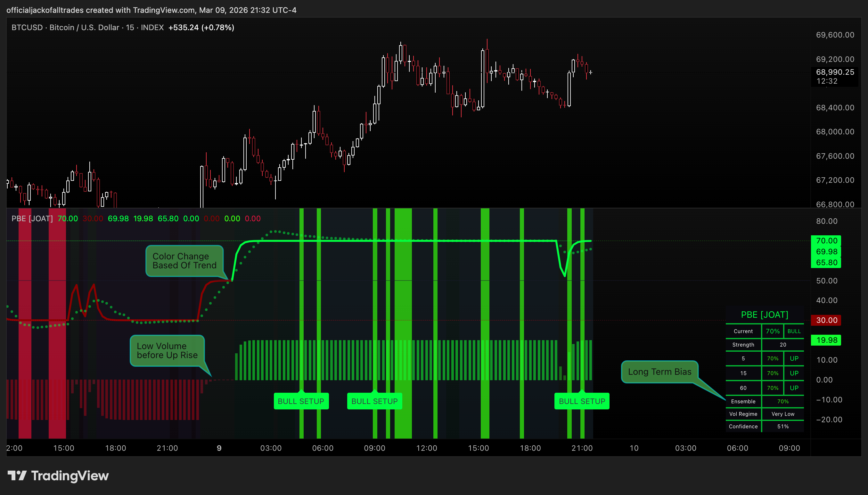The width and height of the screenshot is (868, 495).
Task: Click the green 19.98 indicator axis tag
Action: click(x=826, y=340)
